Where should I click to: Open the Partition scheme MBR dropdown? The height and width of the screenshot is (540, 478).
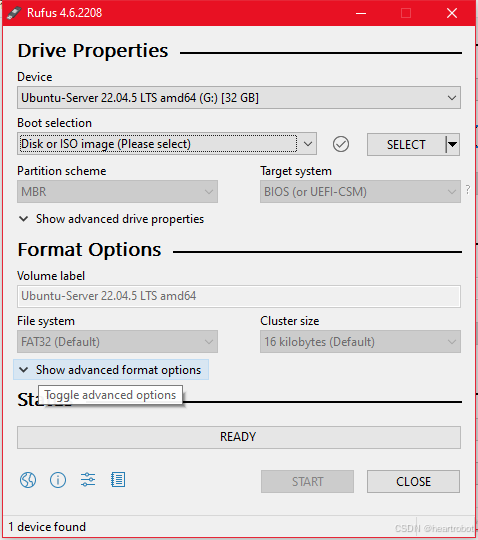(x=117, y=191)
